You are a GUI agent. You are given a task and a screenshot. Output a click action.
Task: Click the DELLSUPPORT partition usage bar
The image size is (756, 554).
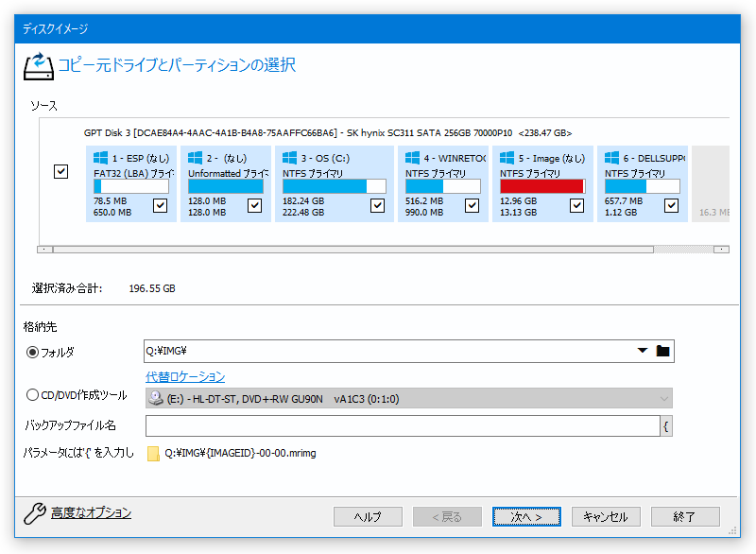point(643,186)
